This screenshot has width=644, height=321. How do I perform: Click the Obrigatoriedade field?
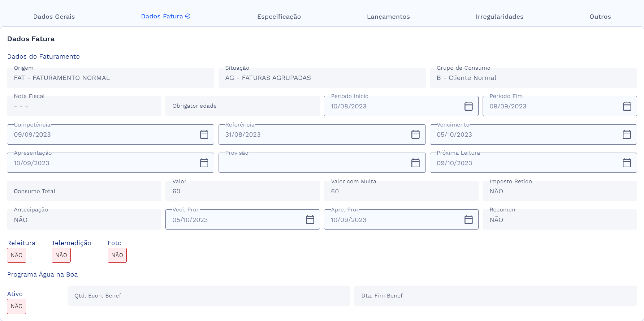[x=242, y=106]
